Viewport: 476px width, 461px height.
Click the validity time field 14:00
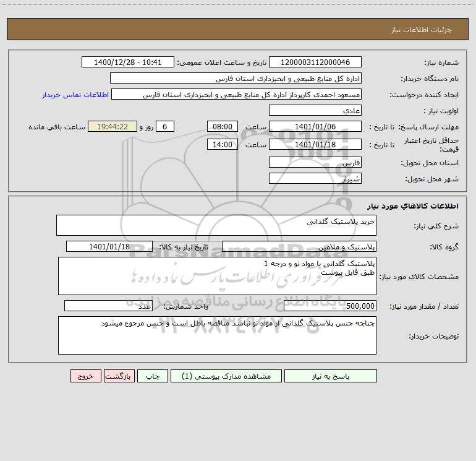tap(222, 144)
